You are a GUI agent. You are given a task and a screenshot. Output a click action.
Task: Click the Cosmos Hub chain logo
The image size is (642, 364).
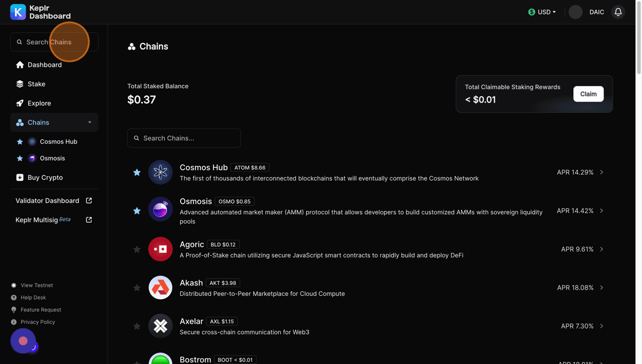tap(160, 172)
